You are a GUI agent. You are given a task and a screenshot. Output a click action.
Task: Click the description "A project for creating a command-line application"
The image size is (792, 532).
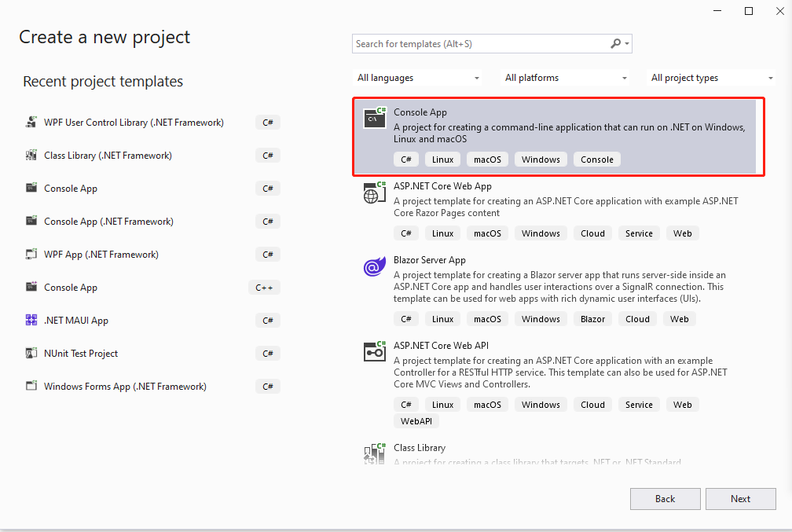point(569,133)
